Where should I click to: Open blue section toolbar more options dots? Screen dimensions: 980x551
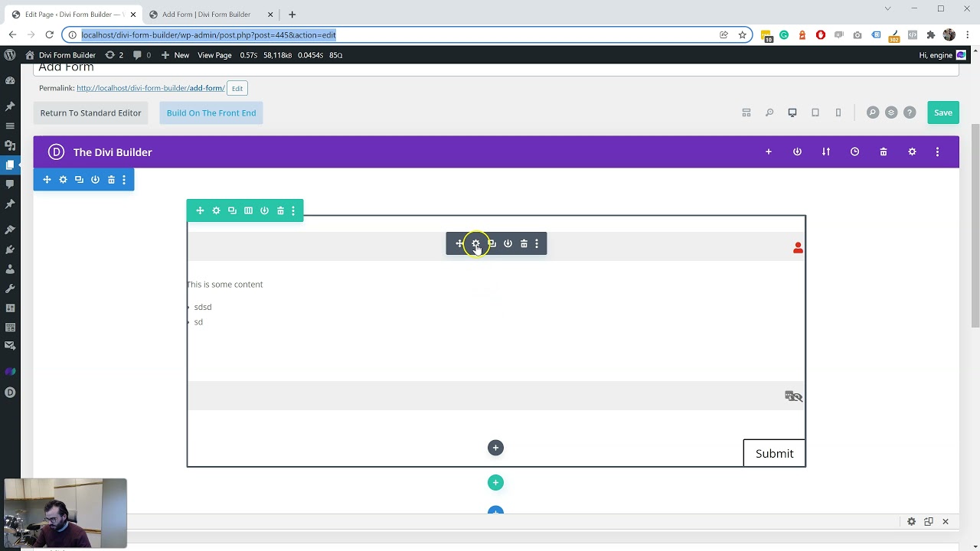(124, 180)
